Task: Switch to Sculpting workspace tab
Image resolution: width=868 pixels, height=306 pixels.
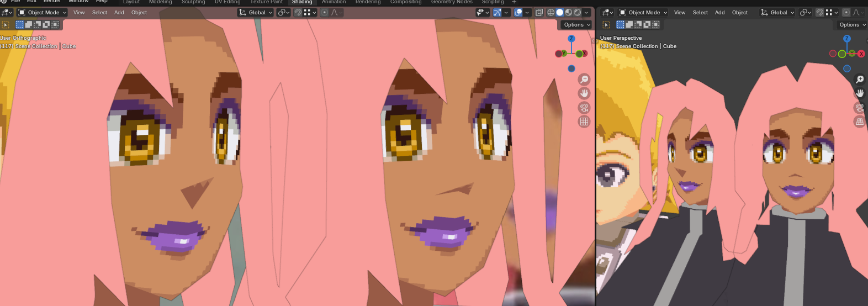Action: (193, 2)
